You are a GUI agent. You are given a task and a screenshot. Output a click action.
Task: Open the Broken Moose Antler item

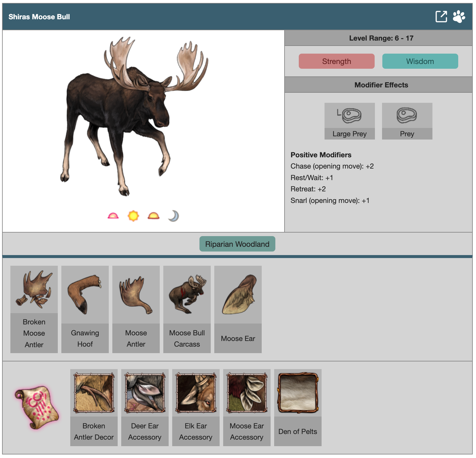click(34, 309)
